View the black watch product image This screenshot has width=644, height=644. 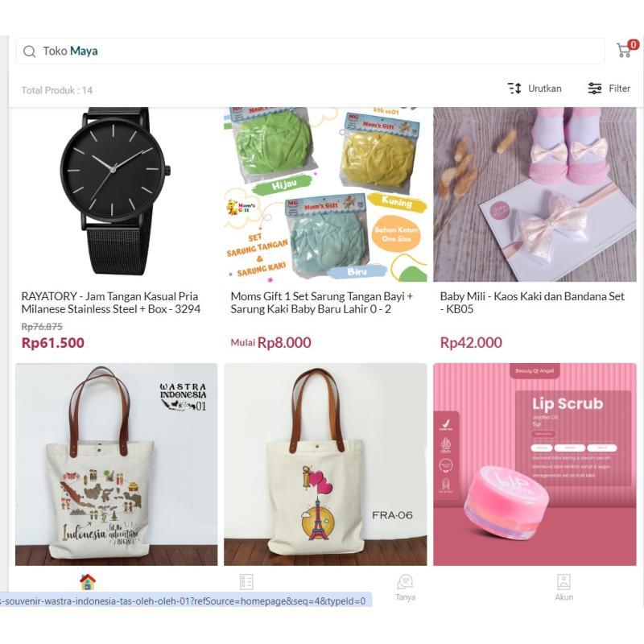pyautogui.click(x=116, y=194)
